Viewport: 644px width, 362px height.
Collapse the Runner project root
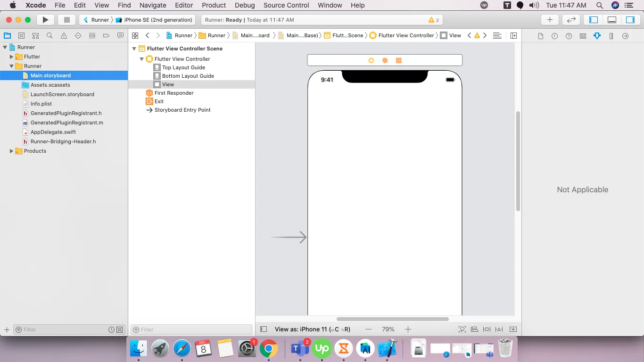click(5, 47)
